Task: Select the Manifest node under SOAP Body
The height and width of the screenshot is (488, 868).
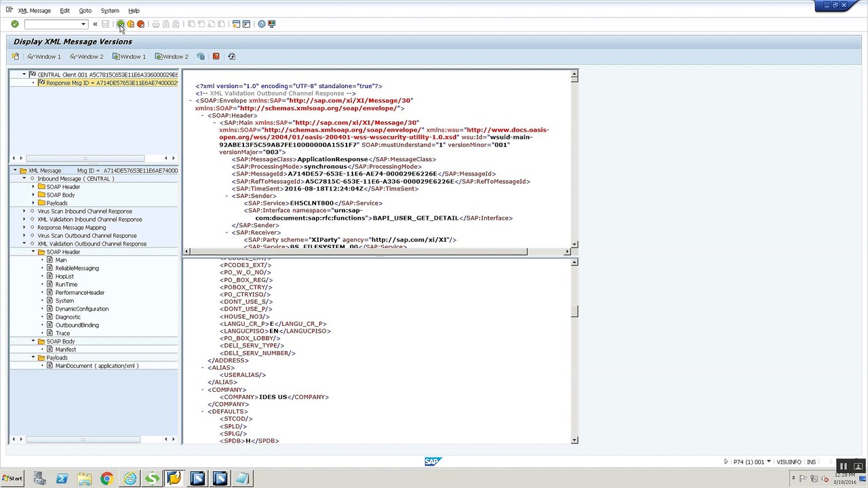Action: [66, 350]
